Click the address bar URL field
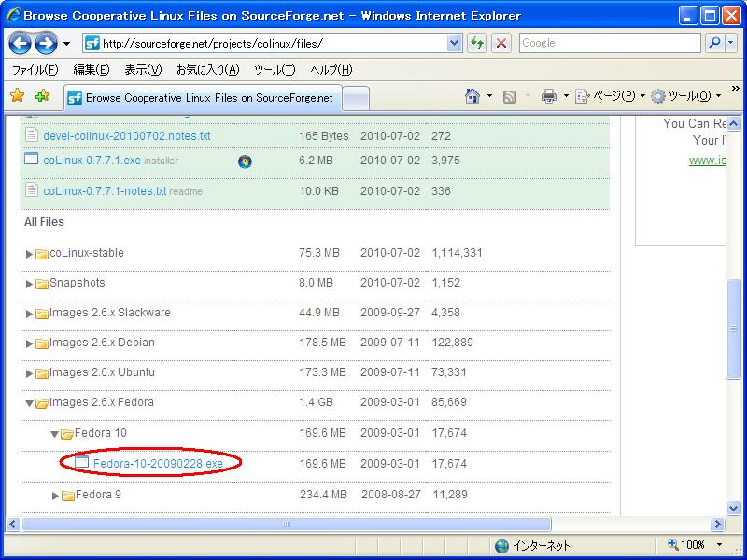Image resolution: width=747 pixels, height=560 pixels. point(265,43)
